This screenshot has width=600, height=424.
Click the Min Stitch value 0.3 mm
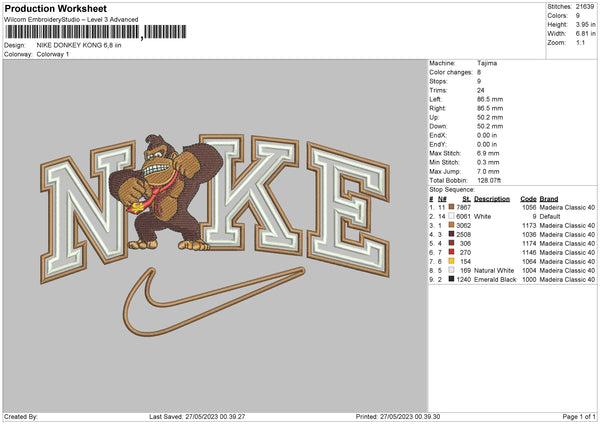tap(488, 162)
